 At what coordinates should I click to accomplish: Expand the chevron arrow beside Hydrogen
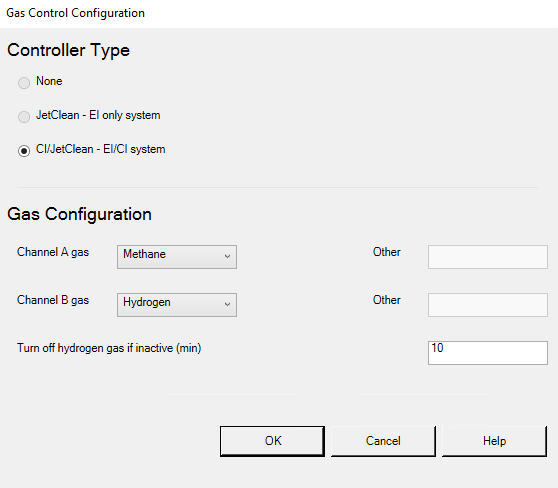(227, 304)
